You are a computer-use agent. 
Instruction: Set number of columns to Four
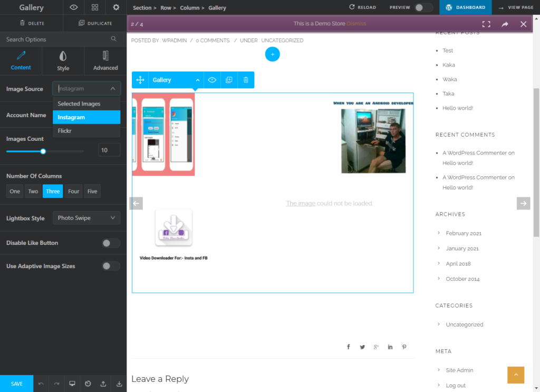pos(73,191)
